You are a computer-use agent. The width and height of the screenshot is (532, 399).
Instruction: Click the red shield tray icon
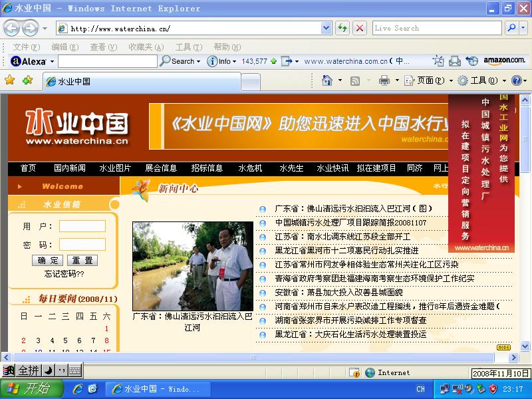493,389
